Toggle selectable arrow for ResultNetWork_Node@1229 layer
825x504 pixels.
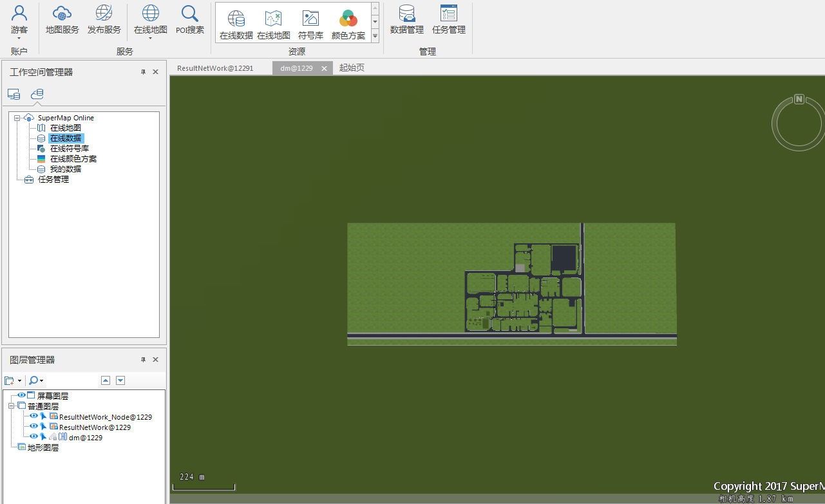[43, 416]
